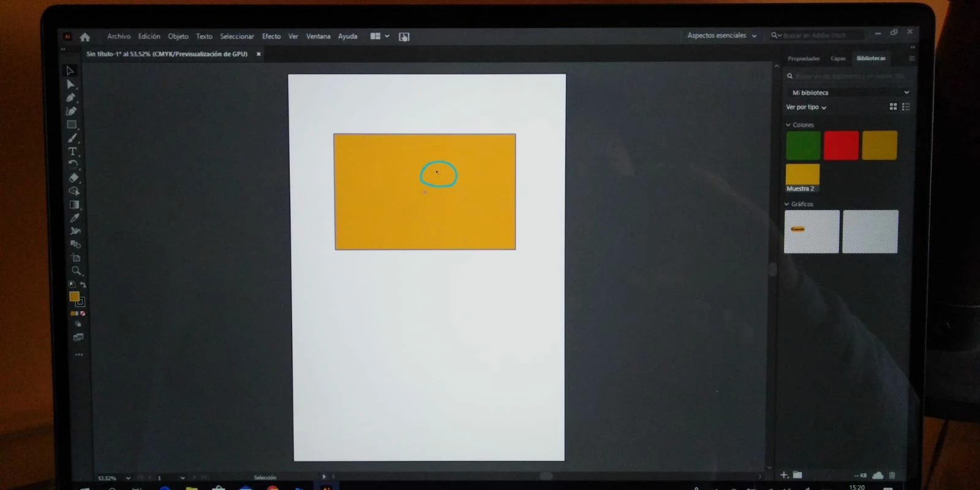
Task: Select the Paintbrush tool
Action: pyautogui.click(x=72, y=138)
